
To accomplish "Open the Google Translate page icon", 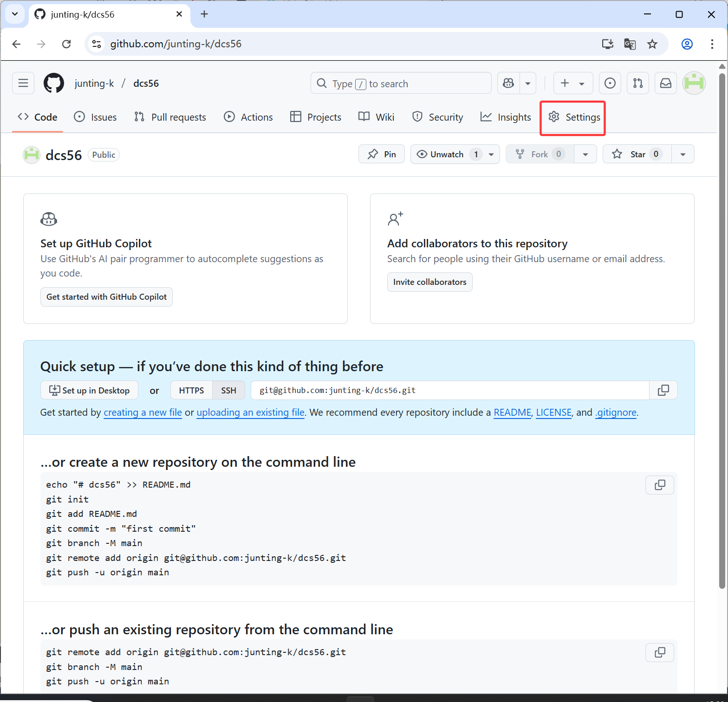I will [x=630, y=44].
